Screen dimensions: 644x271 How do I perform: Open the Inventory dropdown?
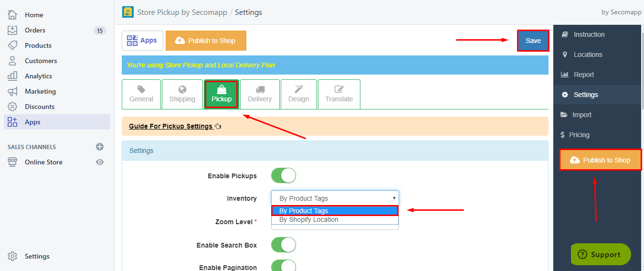335,198
